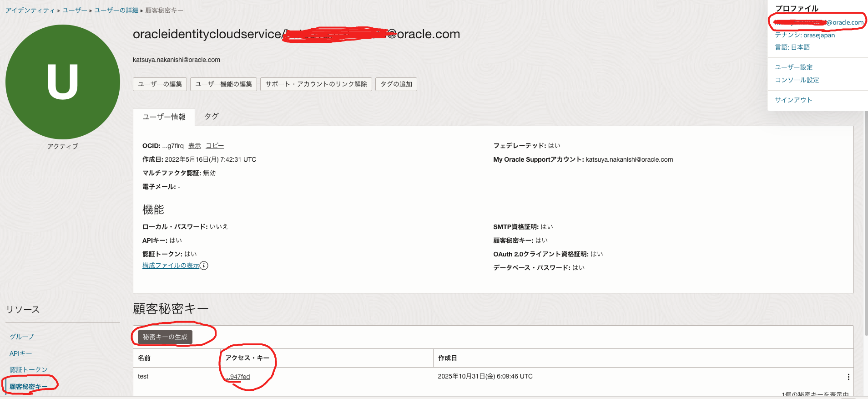This screenshot has height=399, width=868.
Task: Click the My Oracle Supportアカウント value
Action: [x=629, y=159]
